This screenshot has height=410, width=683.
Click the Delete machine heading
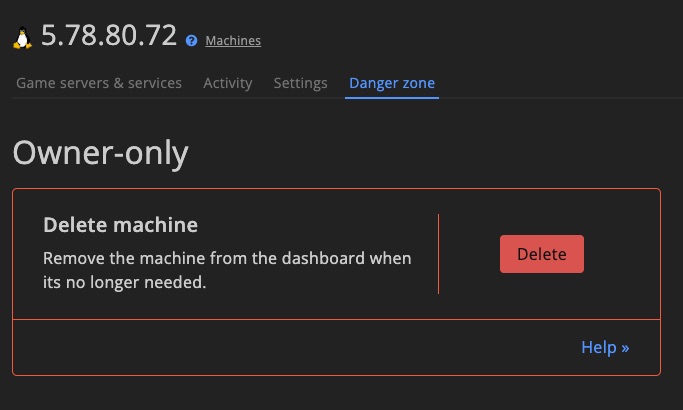(x=121, y=225)
